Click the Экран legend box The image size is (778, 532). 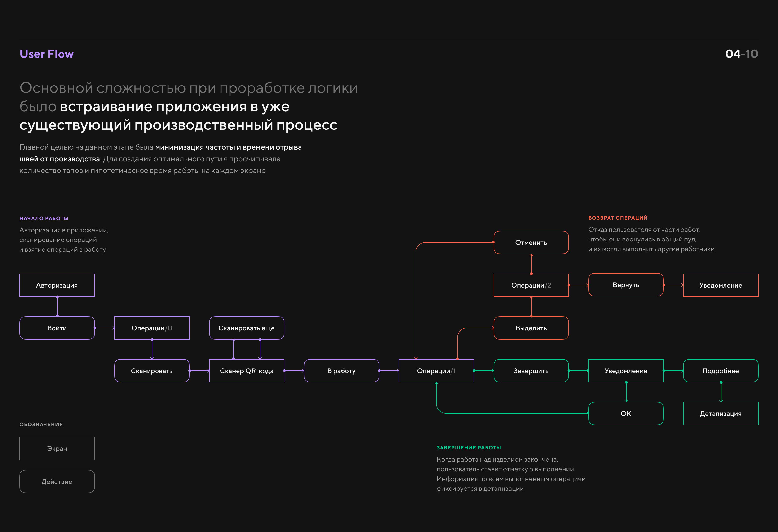[57, 448]
